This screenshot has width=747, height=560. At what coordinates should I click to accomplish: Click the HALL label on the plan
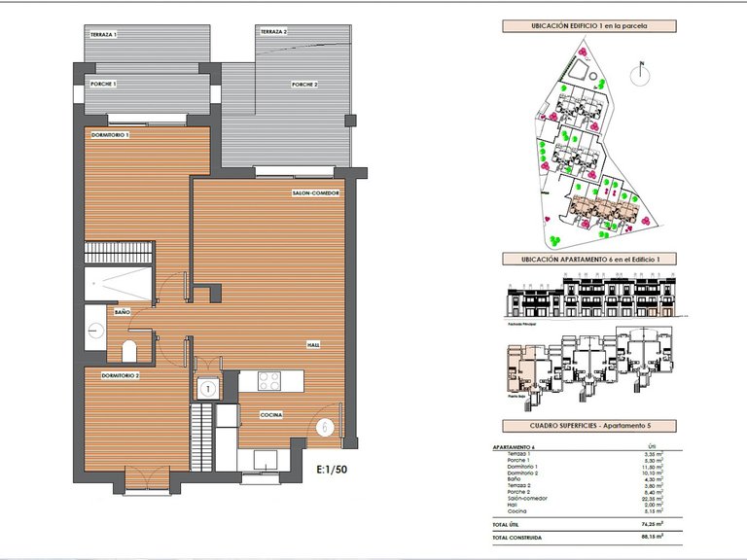(x=313, y=345)
